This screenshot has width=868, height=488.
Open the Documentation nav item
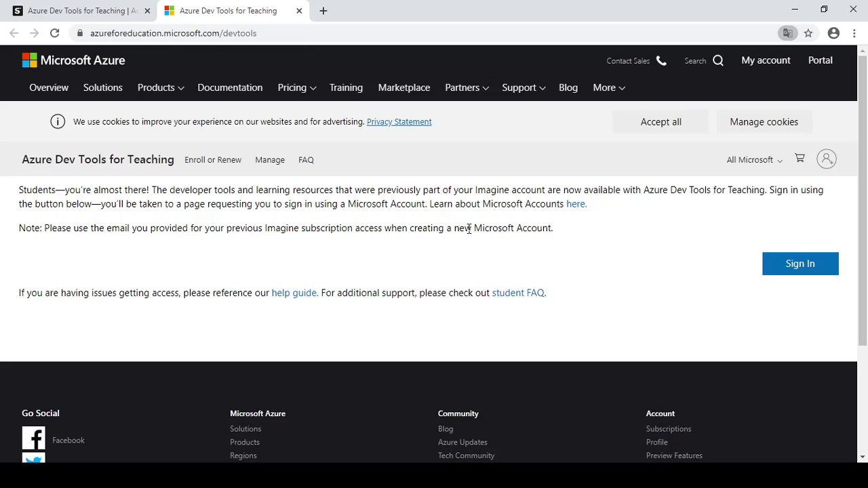(230, 87)
